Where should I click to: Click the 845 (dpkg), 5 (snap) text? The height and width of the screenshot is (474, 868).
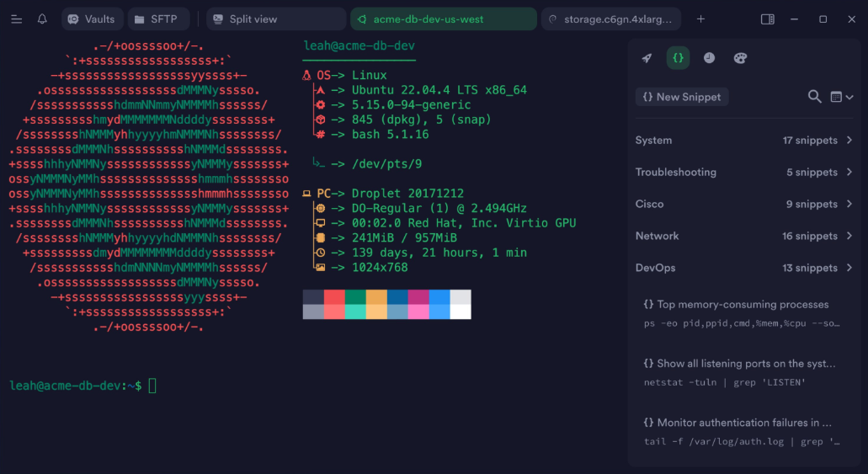(x=421, y=120)
